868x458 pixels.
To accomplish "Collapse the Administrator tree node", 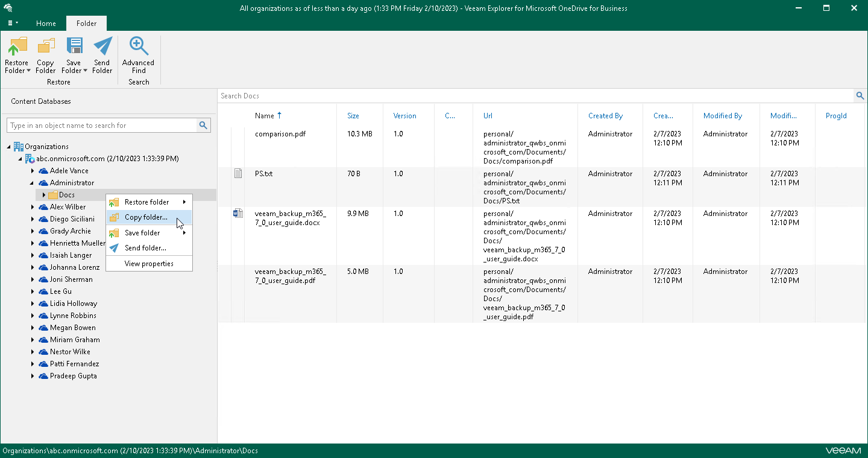I will click(x=33, y=183).
